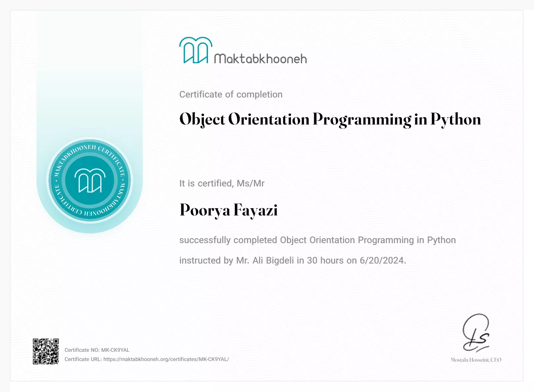Click the date 6/20/2024
The image size is (534, 392).
coord(382,261)
